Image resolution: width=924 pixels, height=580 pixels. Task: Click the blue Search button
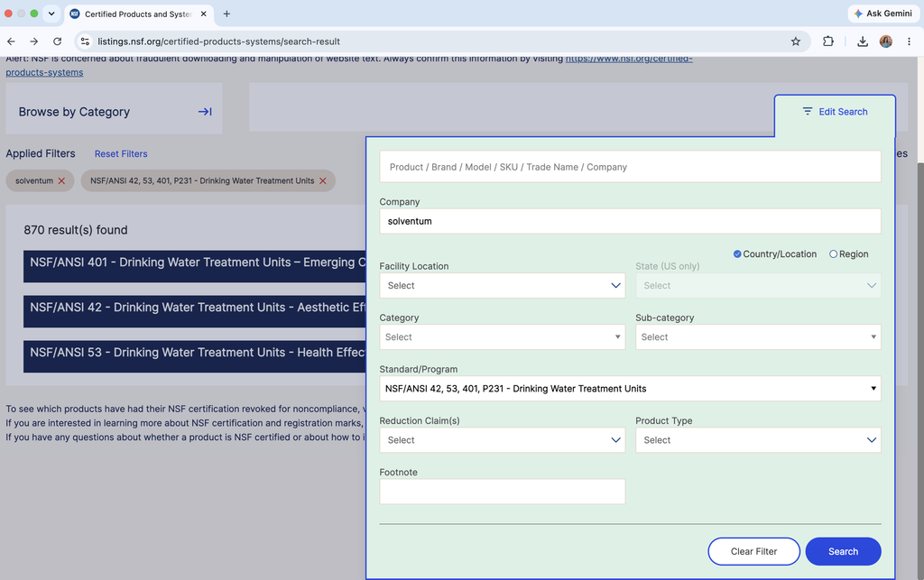844,551
